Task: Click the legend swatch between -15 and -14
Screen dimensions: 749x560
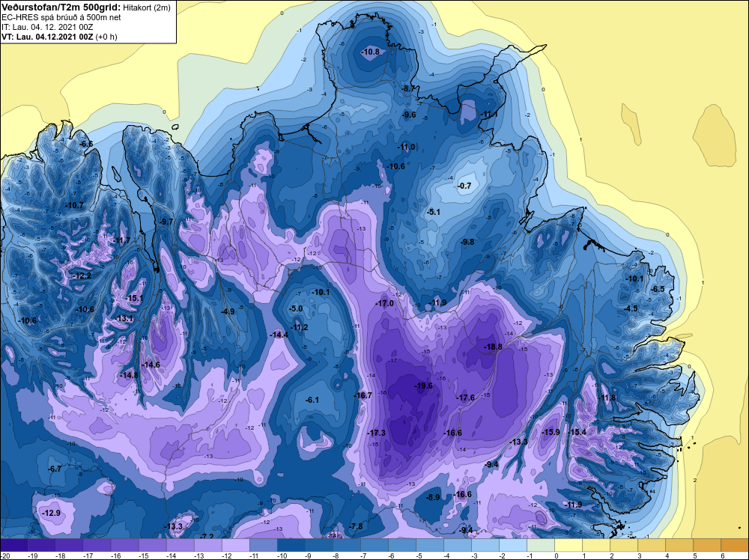Action: [x=152, y=545]
